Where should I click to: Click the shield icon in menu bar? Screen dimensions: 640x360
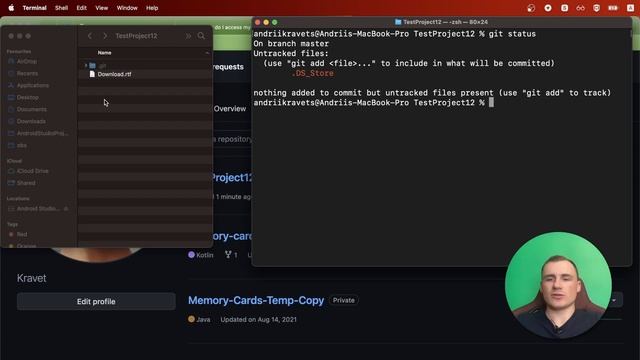click(x=596, y=8)
